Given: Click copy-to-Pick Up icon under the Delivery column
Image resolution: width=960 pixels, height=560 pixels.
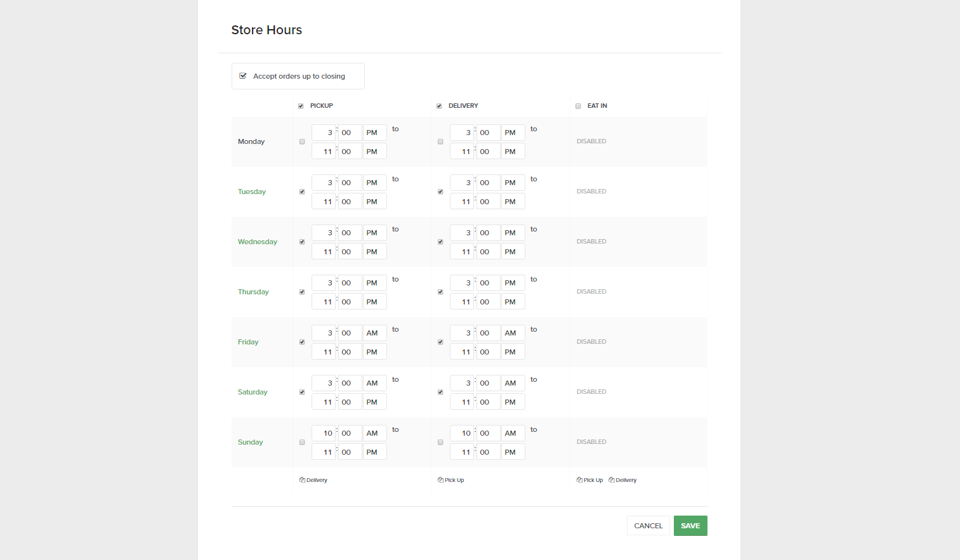Looking at the screenshot, I should coord(440,480).
